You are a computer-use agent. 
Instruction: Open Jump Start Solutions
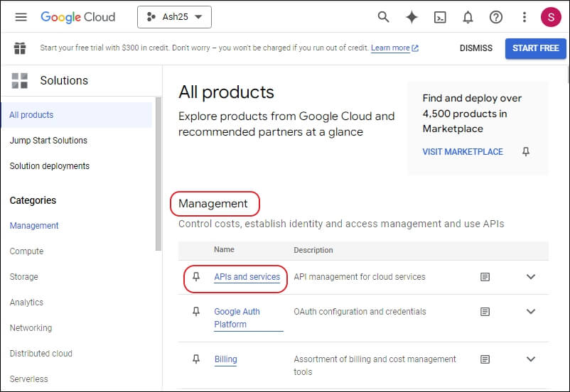pos(48,140)
